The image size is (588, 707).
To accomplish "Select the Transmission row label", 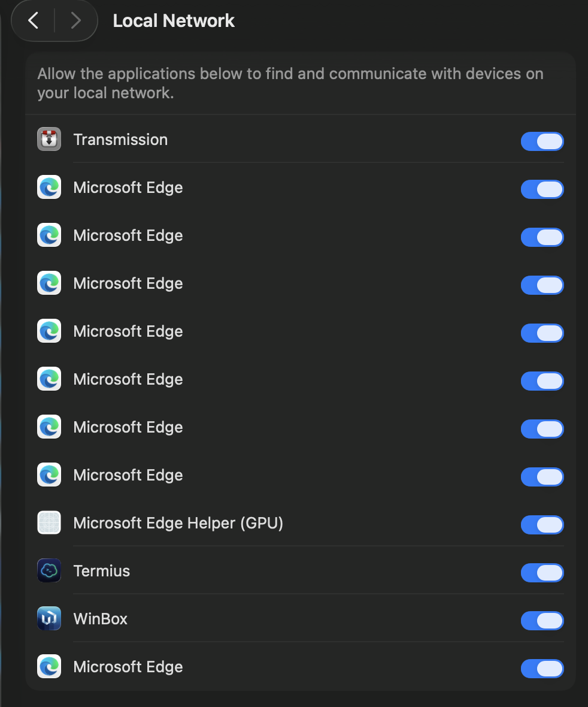I will click(120, 140).
